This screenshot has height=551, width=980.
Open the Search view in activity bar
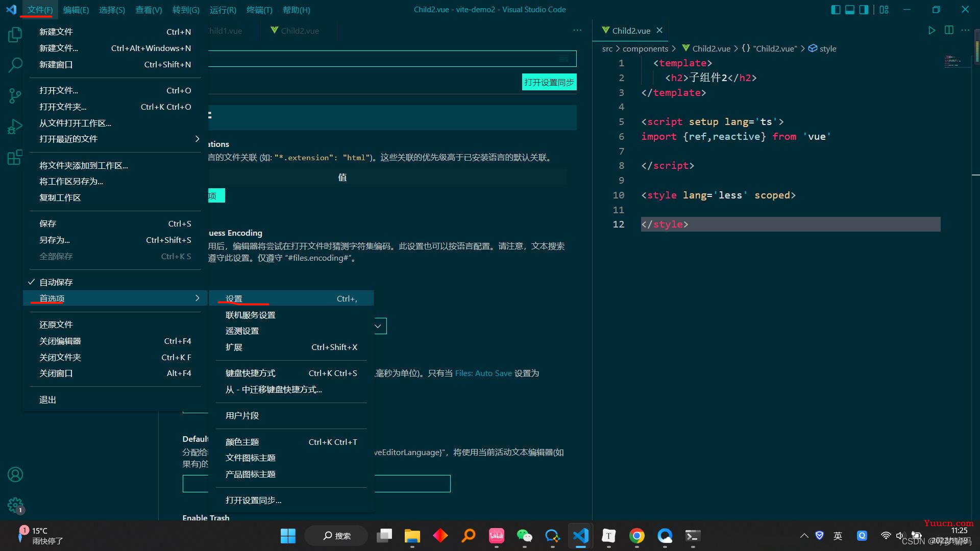(15, 65)
